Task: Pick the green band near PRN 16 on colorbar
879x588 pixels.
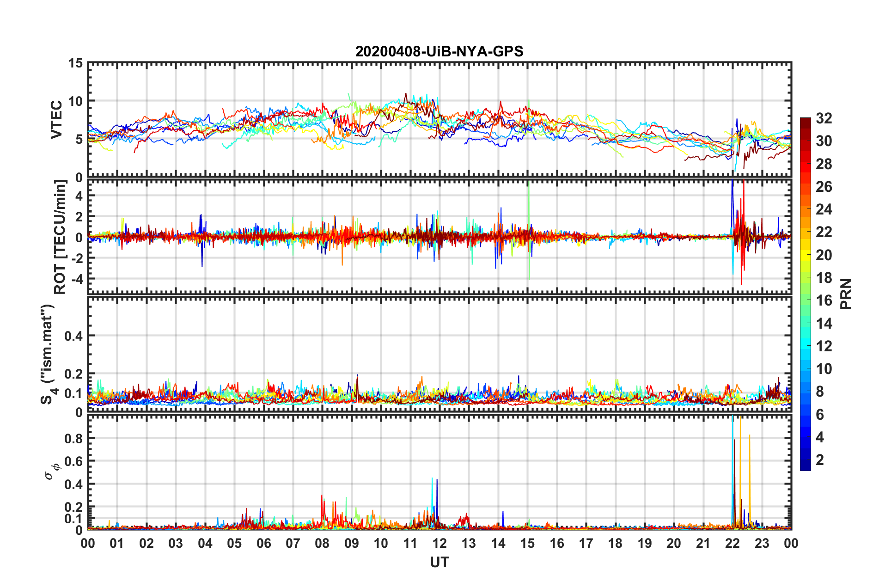Action: click(x=805, y=300)
